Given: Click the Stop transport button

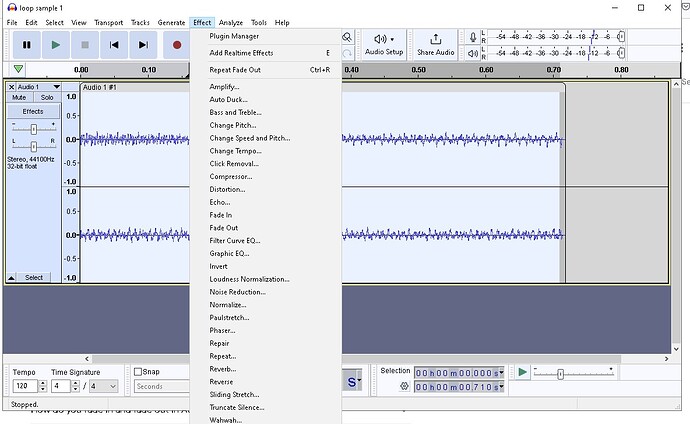Looking at the screenshot, I should coord(85,45).
